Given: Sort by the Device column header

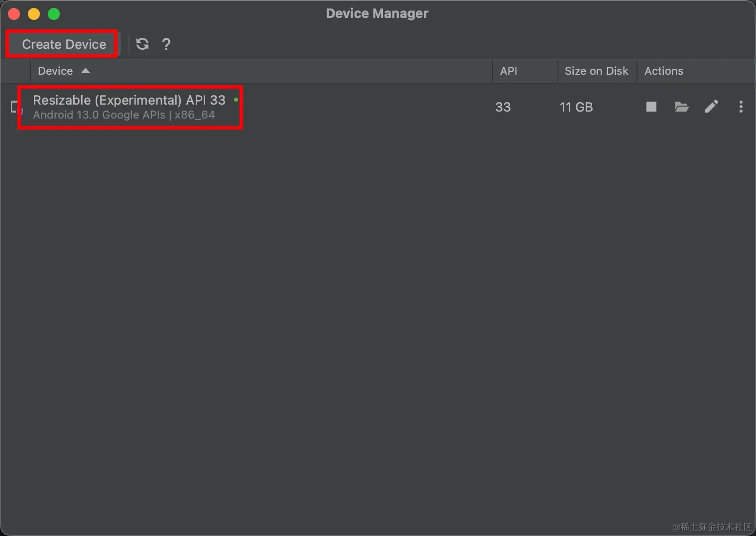Looking at the screenshot, I should click(55, 71).
